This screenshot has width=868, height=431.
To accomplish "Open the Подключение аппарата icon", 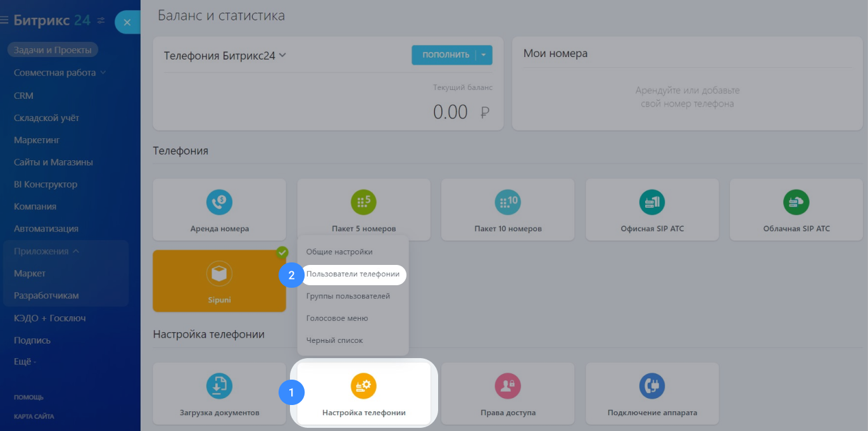I will (652, 386).
